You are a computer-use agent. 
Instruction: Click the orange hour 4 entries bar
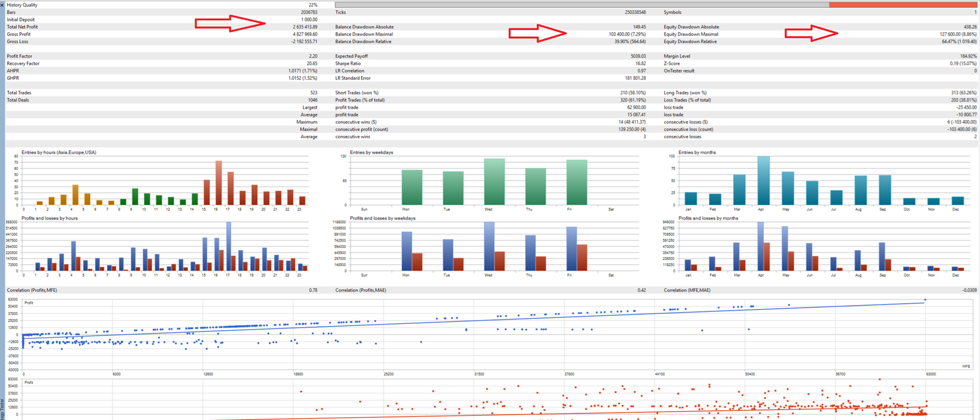click(75, 195)
